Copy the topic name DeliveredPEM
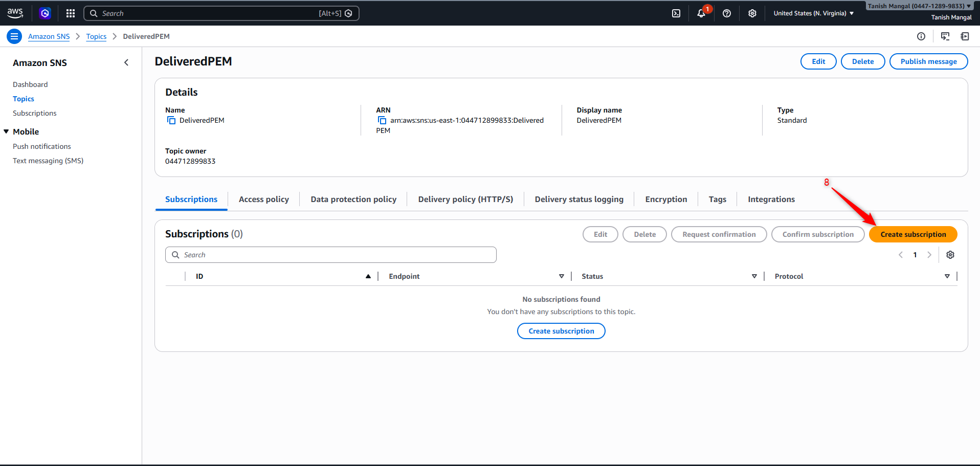The image size is (980, 466). 171,120
